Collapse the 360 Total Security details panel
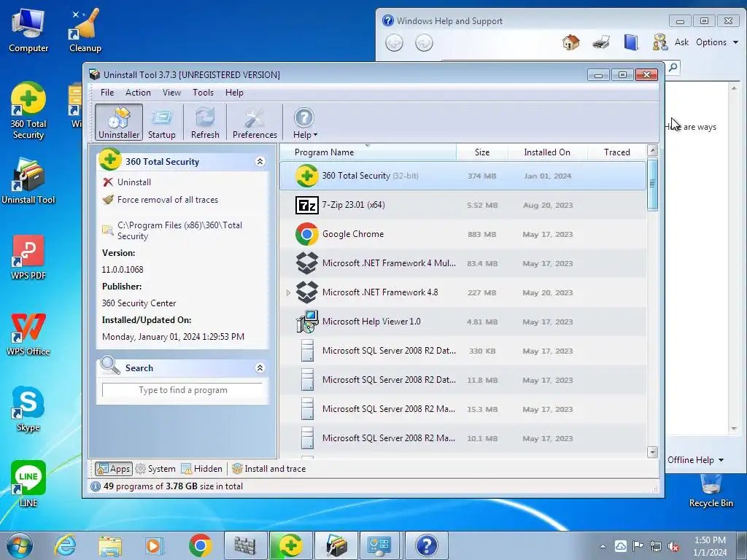This screenshot has height=560, width=747. click(x=260, y=161)
